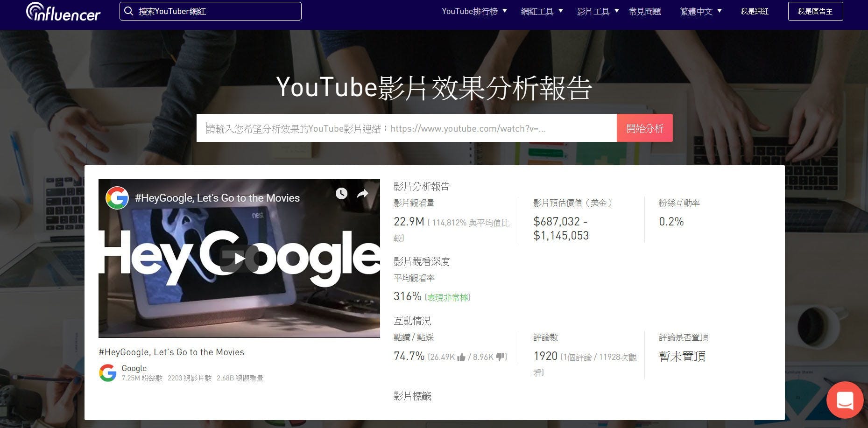
Task: Click the Google avatar below video title
Action: [108, 373]
